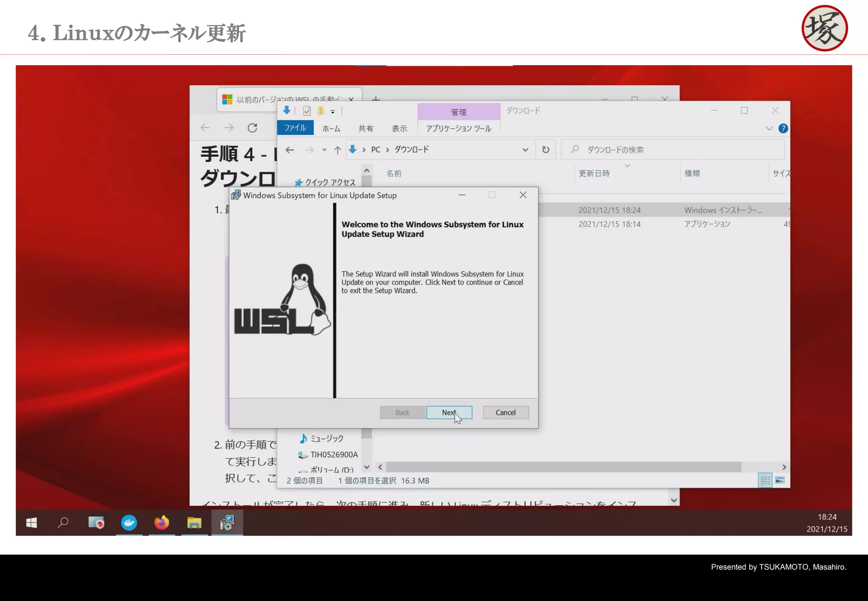
Task: Switch to large thumbnails view icon
Action: 780,481
